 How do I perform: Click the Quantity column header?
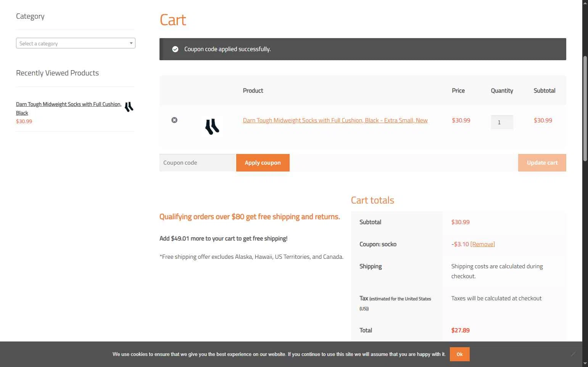click(502, 91)
